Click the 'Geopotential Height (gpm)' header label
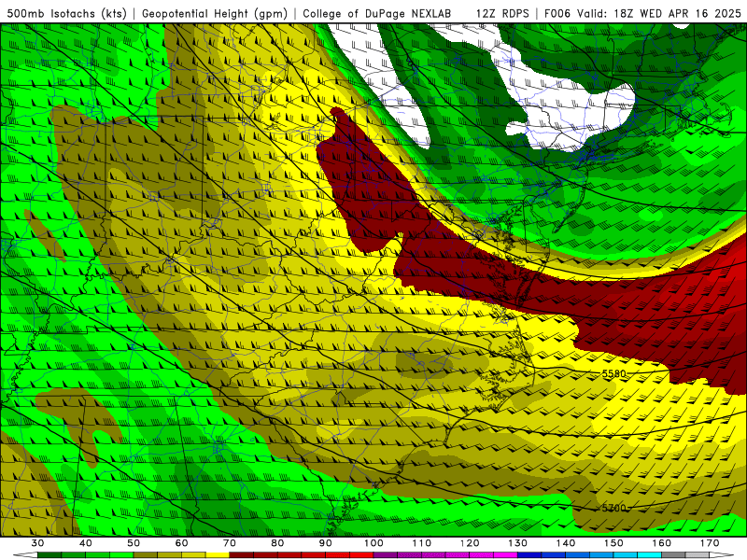This screenshot has height=560, width=747. [215, 13]
